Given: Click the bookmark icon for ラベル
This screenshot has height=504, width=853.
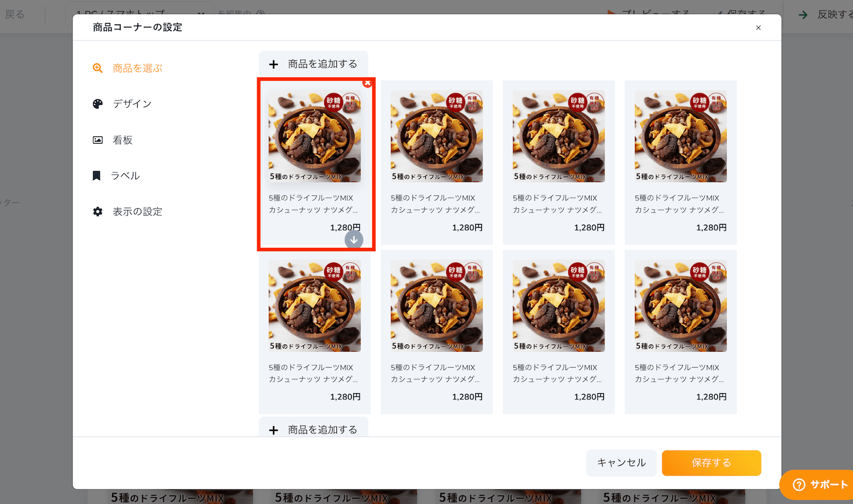Looking at the screenshot, I should [x=96, y=176].
